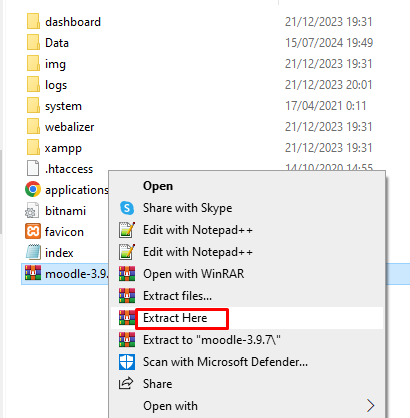Expand the Open with submenu arrow

(x=370, y=406)
